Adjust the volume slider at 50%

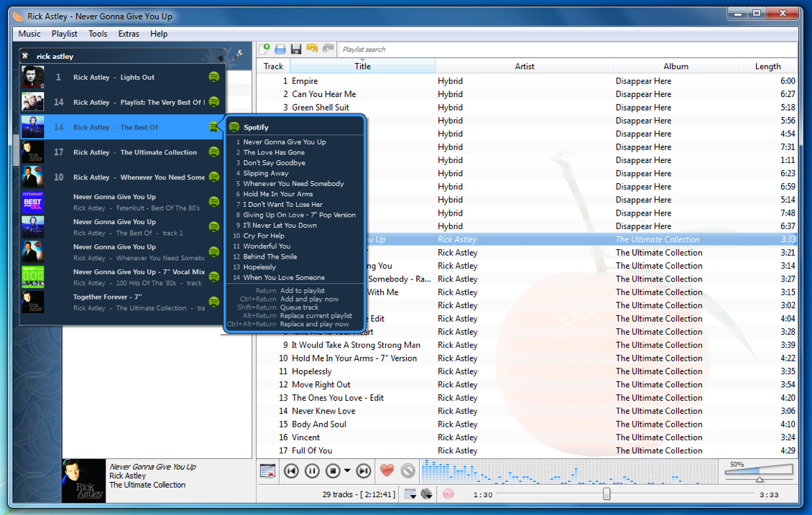pyautogui.click(x=759, y=473)
